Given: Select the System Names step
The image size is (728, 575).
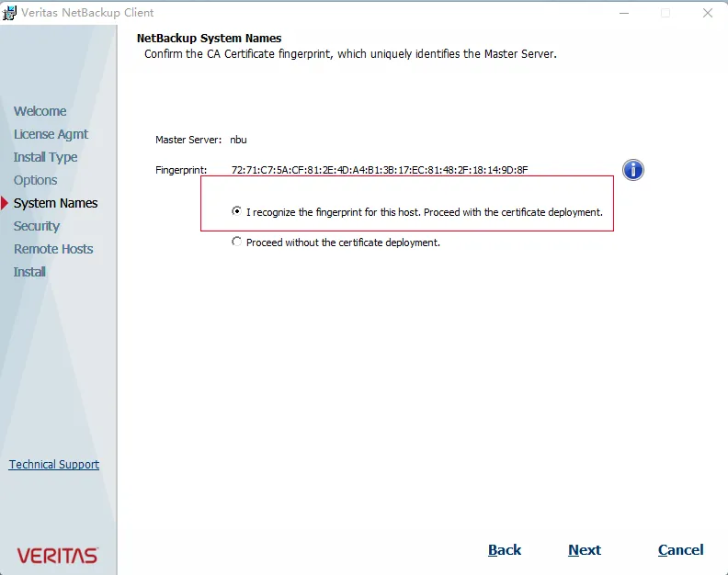Looking at the screenshot, I should click(55, 203).
